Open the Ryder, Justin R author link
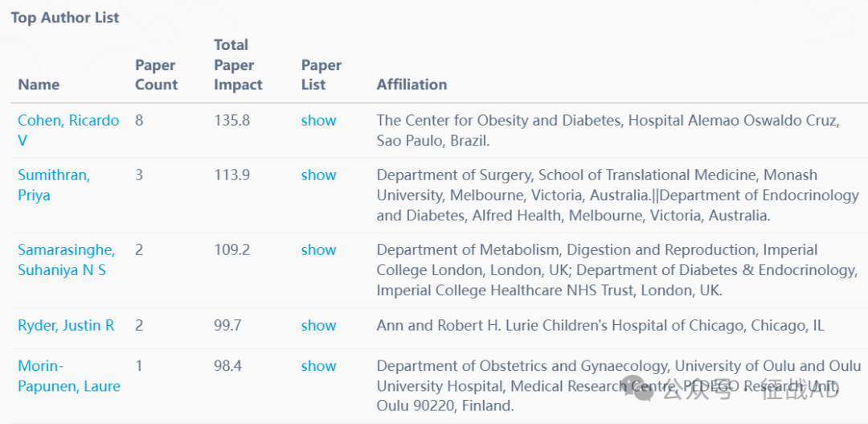The height and width of the screenshot is (424, 868). (x=66, y=325)
